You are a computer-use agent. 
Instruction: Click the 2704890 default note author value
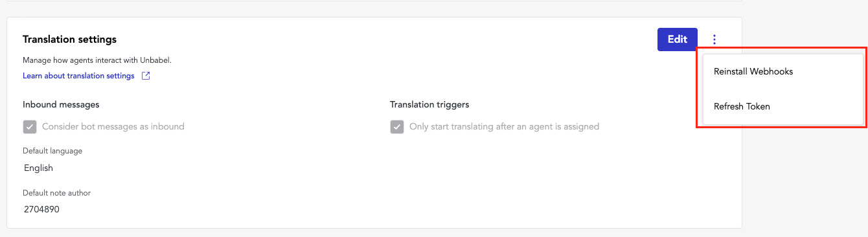(41, 209)
